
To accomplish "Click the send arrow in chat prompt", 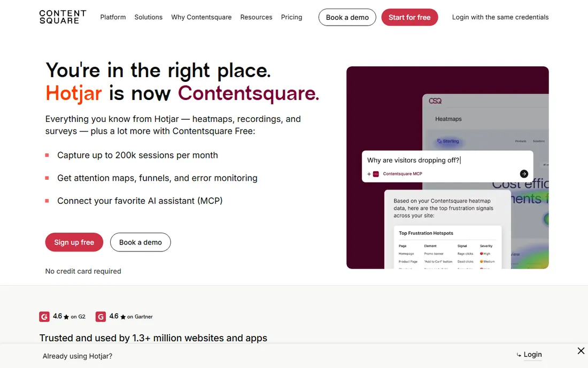I will tap(524, 174).
